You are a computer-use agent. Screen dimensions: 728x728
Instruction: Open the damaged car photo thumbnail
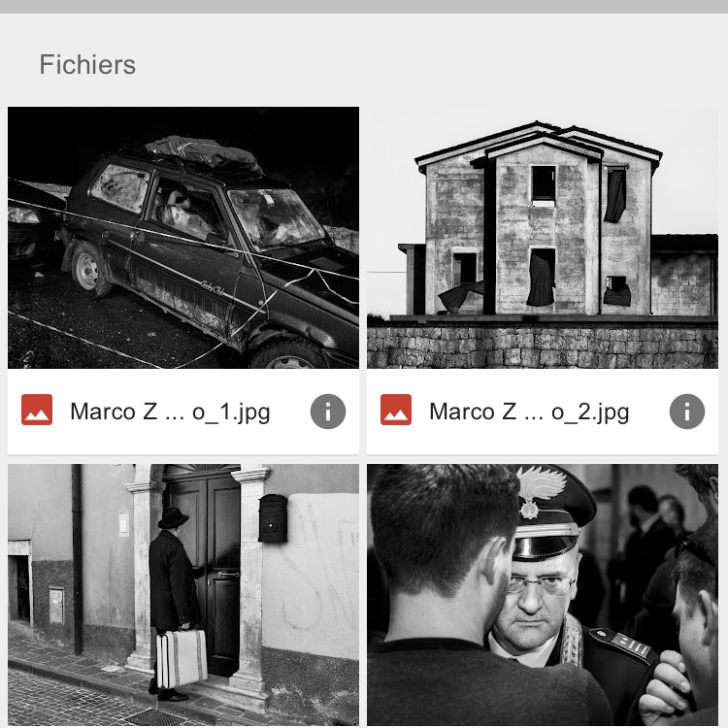pyautogui.click(x=183, y=238)
